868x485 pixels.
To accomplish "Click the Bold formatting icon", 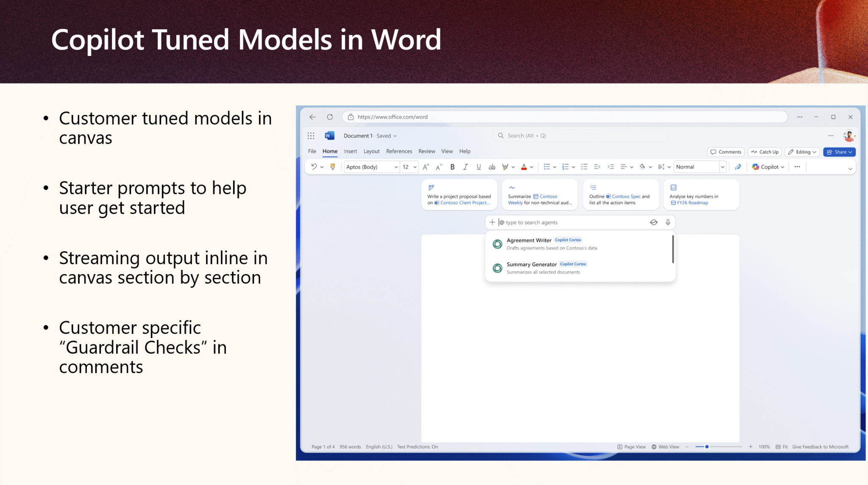I will click(452, 167).
